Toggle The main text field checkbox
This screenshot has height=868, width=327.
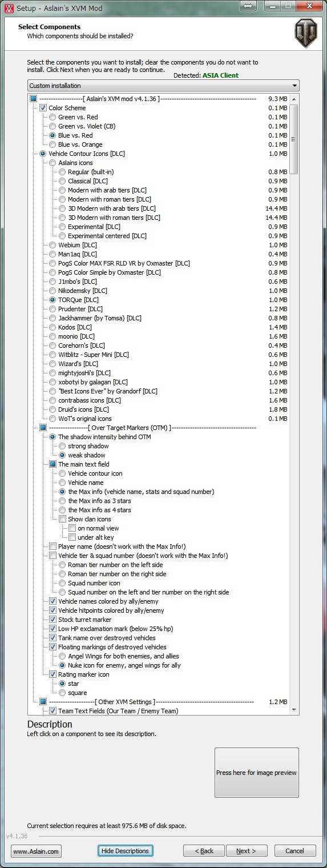coord(53,464)
